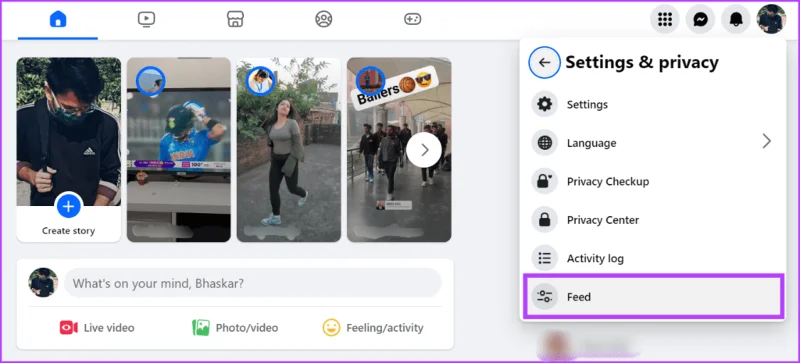800x363 pixels.
Task: Open the Marketplace tab
Action: tap(235, 19)
